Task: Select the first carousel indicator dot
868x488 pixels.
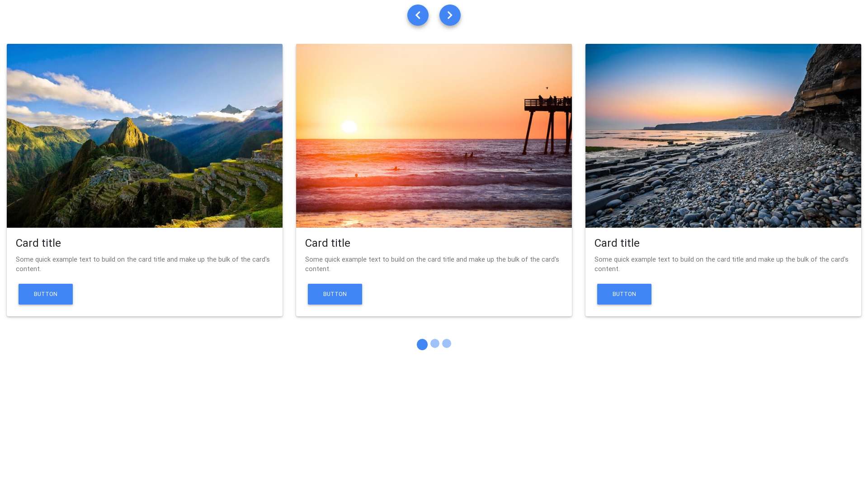Action: tap(422, 345)
